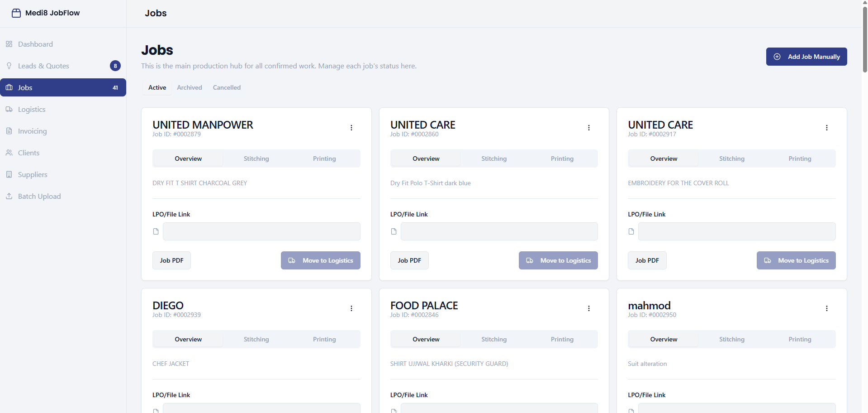Click the Leads & Quotes count badge 8

(115, 66)
